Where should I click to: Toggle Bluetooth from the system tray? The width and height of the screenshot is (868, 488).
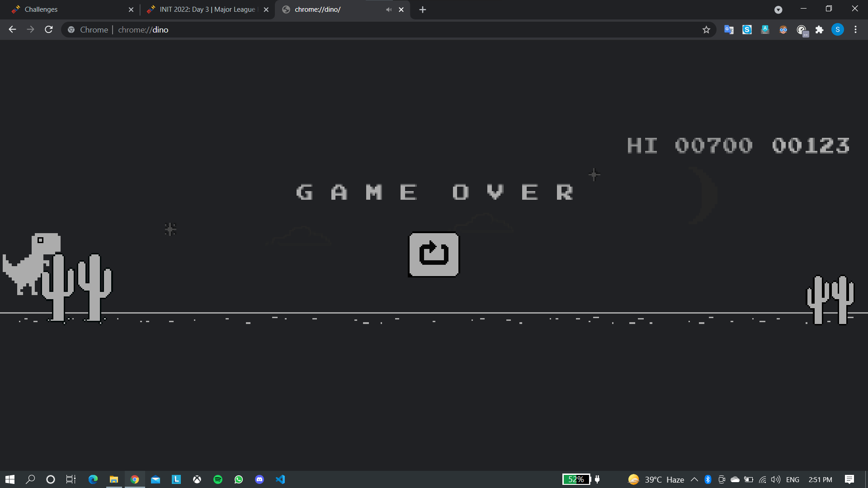(708, 479)
